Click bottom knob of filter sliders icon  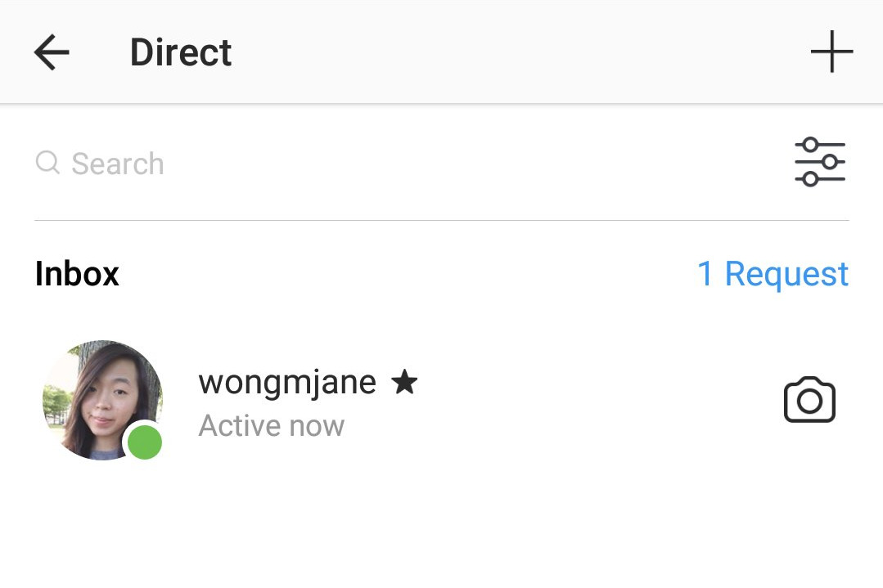pos(810,179)
